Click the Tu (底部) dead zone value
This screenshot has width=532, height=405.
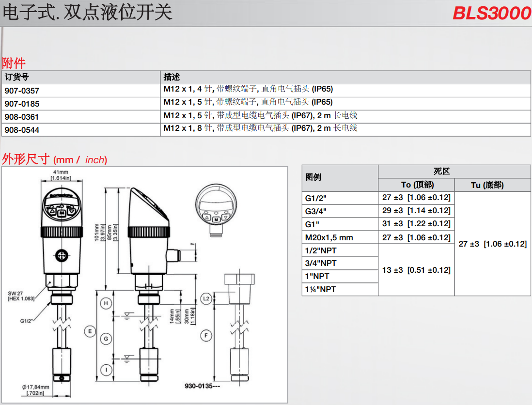(x=493, y=244)
